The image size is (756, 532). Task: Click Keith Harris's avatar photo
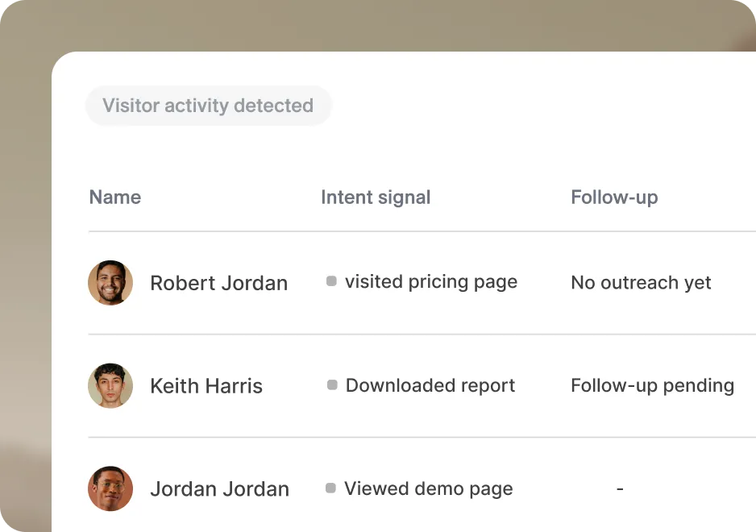click(x=110, y=386)
